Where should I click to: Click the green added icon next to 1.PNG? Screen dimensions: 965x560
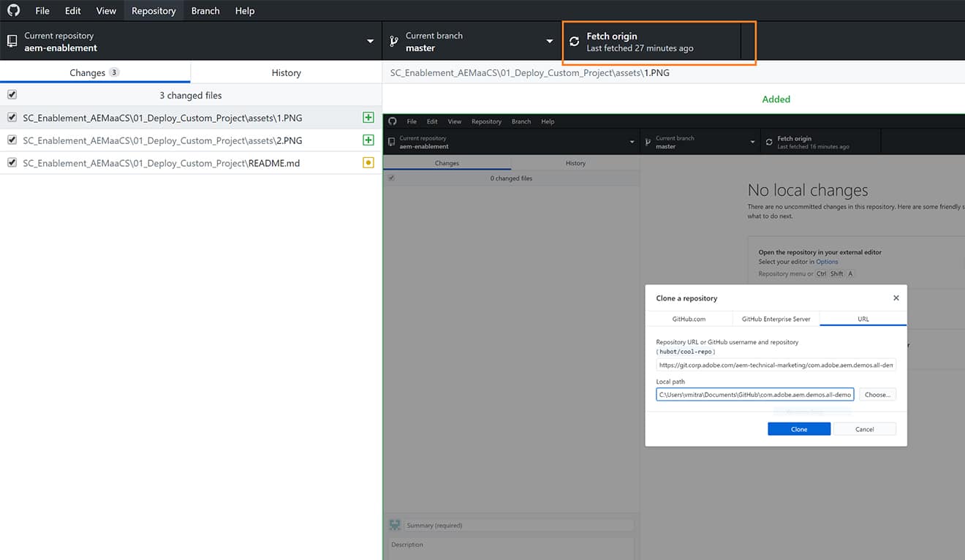[368, 117]
